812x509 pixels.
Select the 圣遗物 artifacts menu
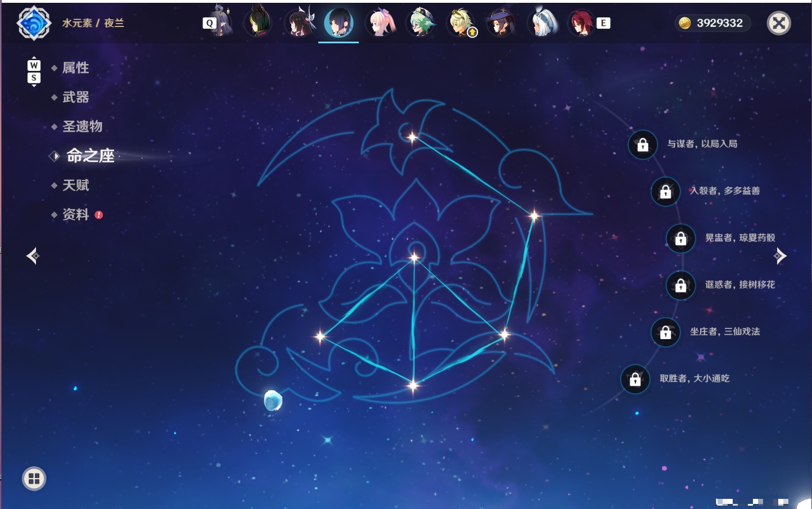click(x=82, y=127)
